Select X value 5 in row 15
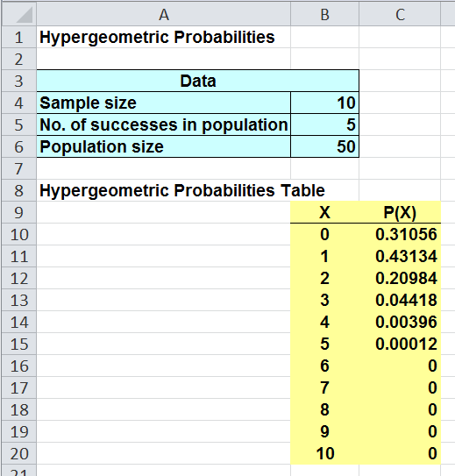The image size is (455, 476). click(324, 344)
